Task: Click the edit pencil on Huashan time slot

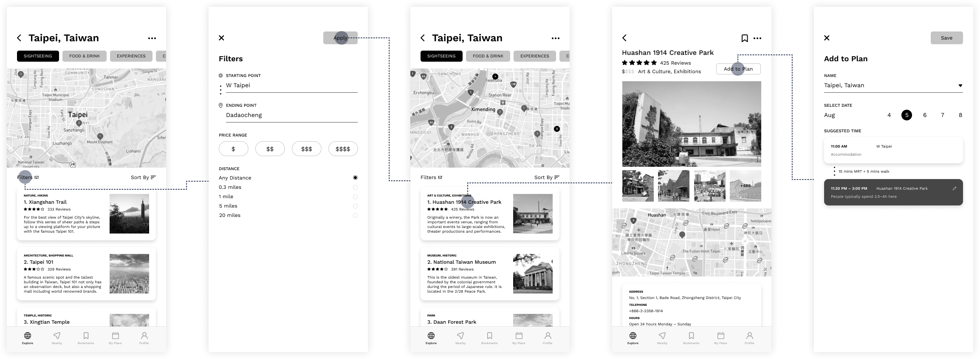Action: click(x=954, y=188)
